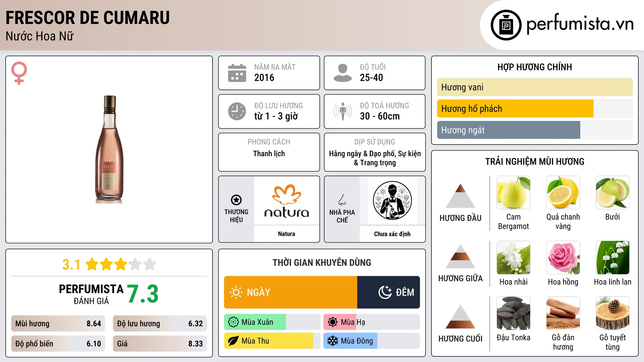Click the Độ lưu hương 6.32 score bar
644x362 pixels.
click(x=160, y=323)
